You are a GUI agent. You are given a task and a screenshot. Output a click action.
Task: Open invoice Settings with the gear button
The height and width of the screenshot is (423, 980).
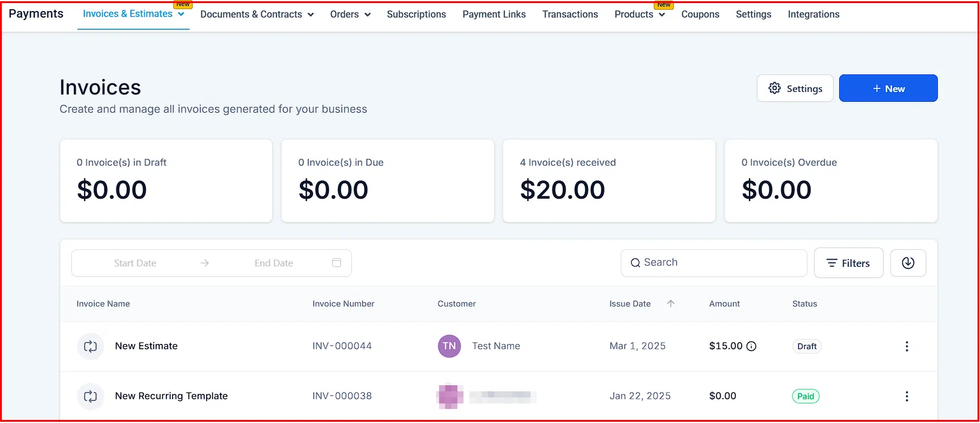coord(795,88)
